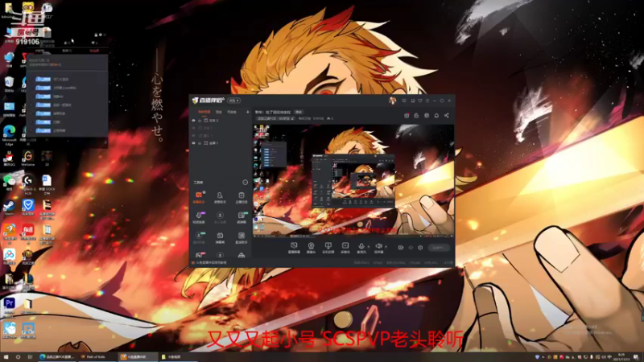Select 全屏 1 source row

click(x=220, y=143)
